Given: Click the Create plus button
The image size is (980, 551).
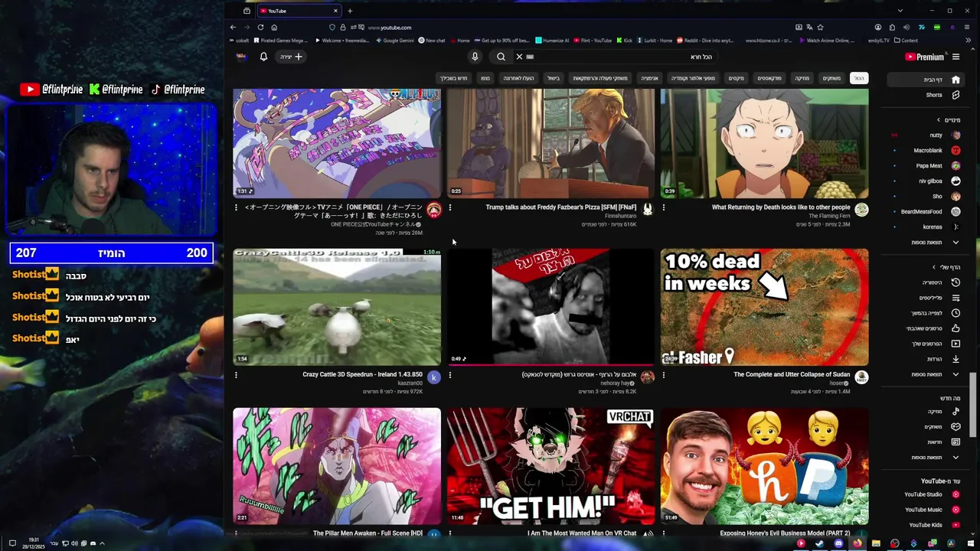Looking at the screenshot, I should tap(291, 57).
